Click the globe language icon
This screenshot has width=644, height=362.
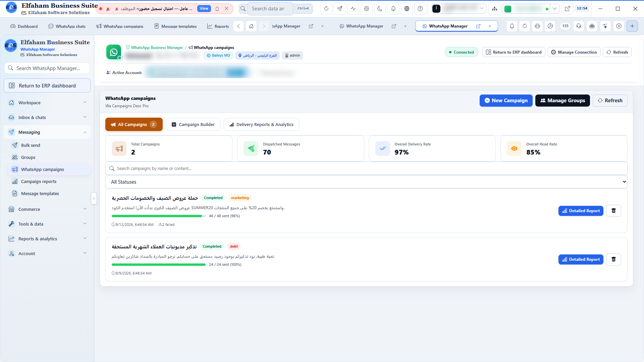(x=407, y=9)
